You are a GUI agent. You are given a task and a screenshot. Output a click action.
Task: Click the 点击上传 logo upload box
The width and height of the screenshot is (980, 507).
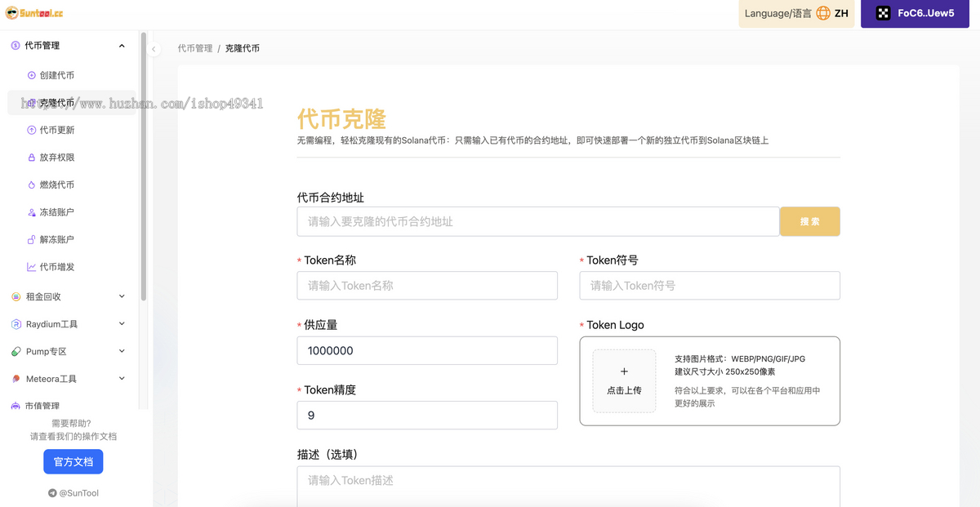(625, 381)
